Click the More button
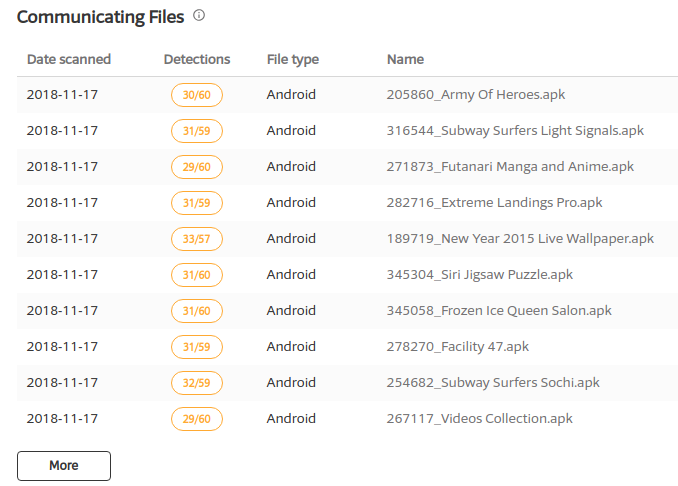Screen dimensions: 678x486 click(64, 465)
